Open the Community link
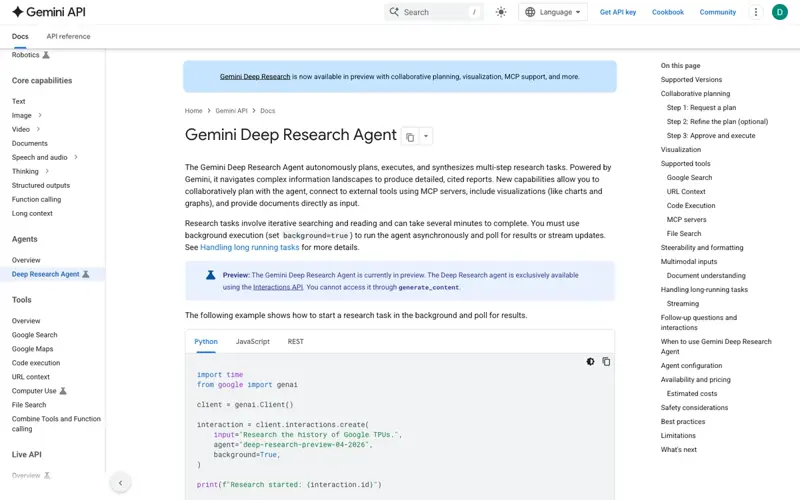Viewport: 800px width, 500px height. click(x=717, y=12)
